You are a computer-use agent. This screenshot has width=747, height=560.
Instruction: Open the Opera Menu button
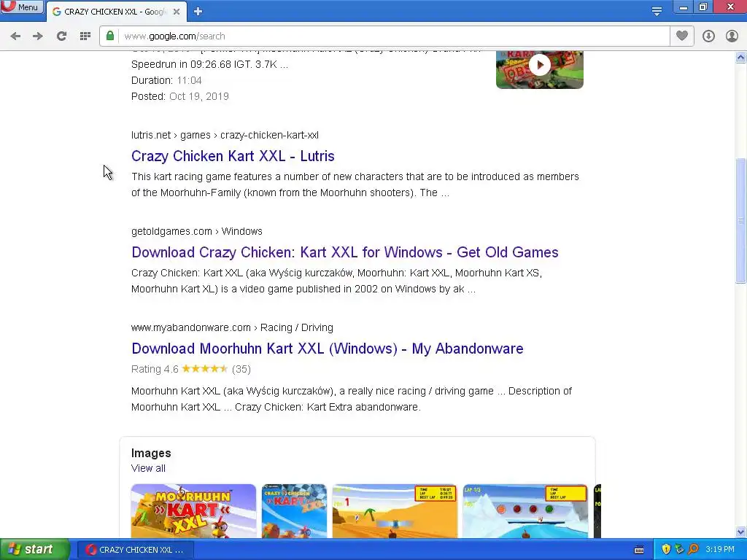point(21,7)
